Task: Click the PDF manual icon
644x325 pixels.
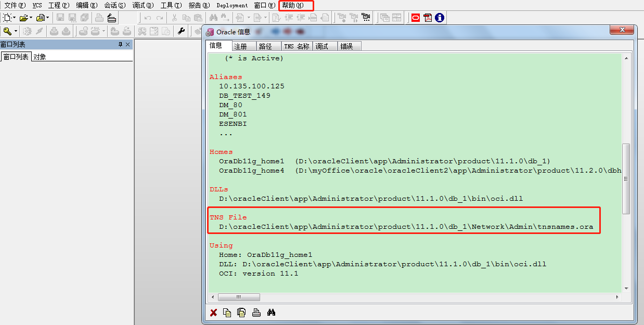Action: [428, 18]
